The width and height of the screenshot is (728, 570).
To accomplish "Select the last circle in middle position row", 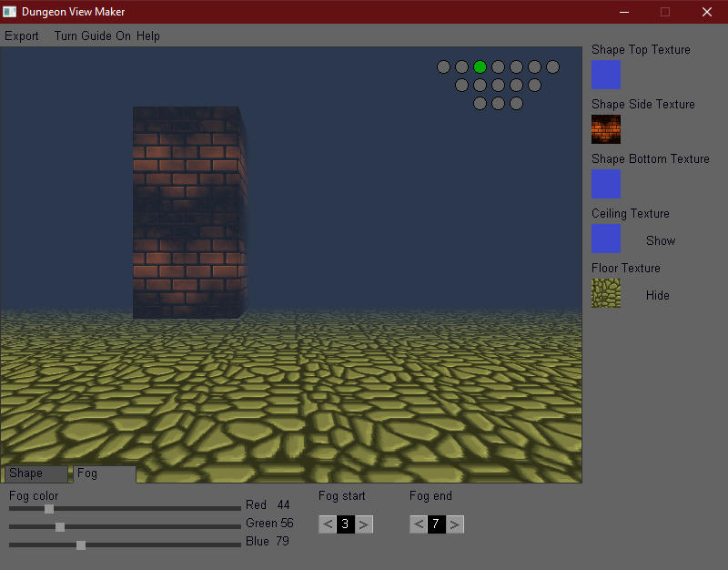I will click(x=534, y=85).
